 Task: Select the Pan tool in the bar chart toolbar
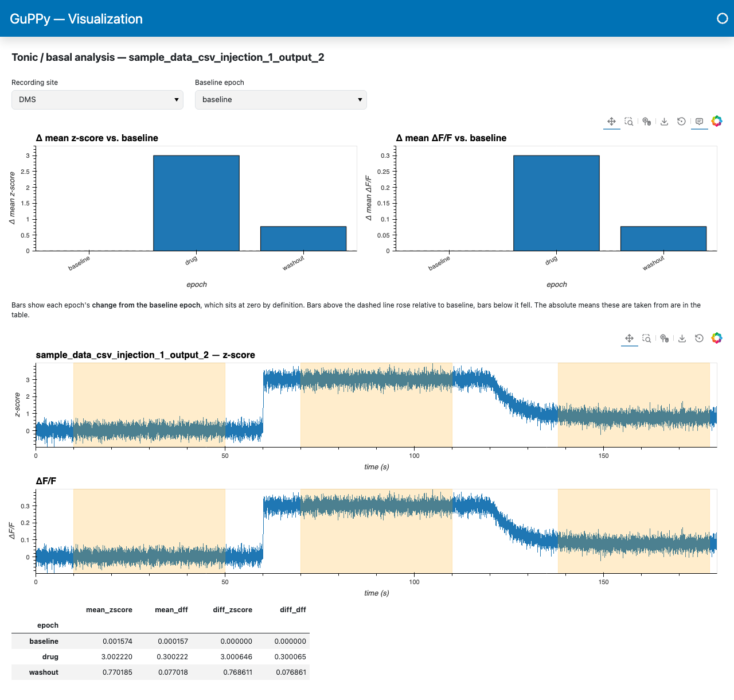point(612,121)
